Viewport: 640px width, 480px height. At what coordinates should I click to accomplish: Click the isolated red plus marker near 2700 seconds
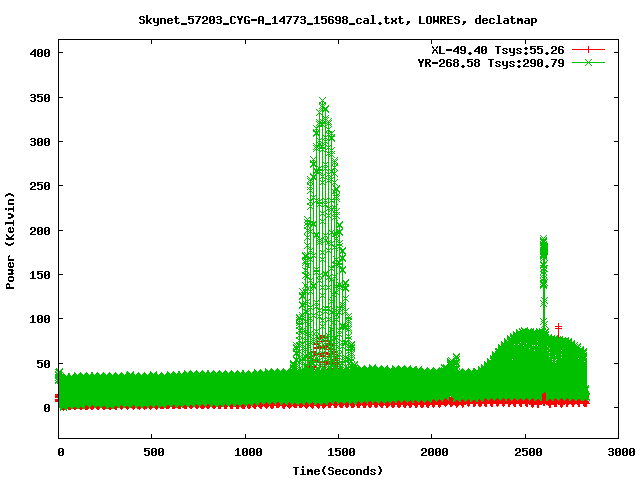[558, 328]
